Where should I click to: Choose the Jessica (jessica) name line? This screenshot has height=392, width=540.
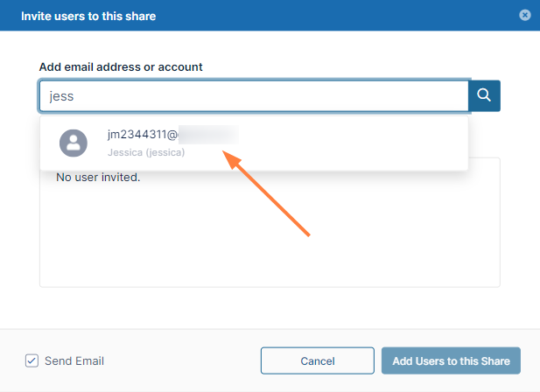coord(146,152)
